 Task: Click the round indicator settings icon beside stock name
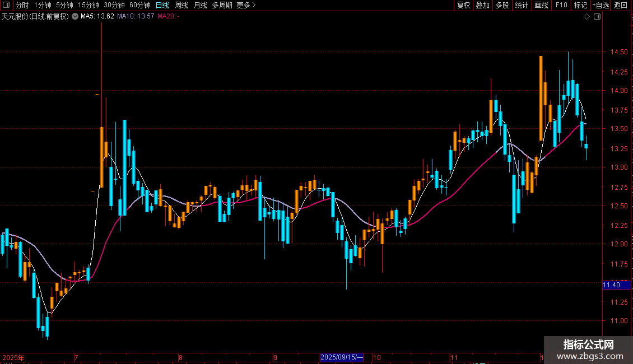click(75, 16)
